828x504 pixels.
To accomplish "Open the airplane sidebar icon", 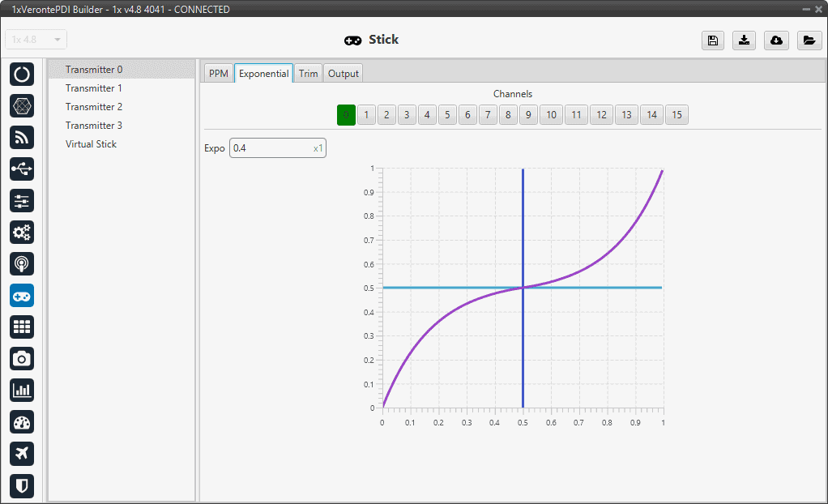I will 22,454.
